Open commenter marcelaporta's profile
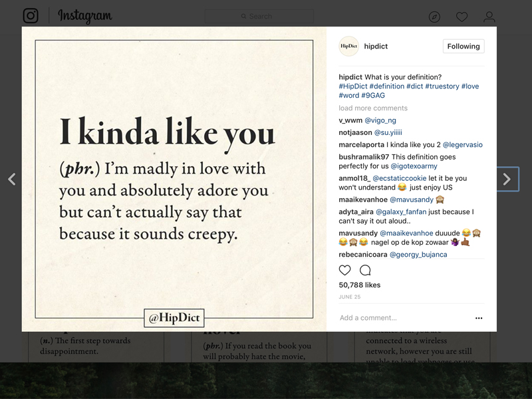Image resolution: width=532 pixels, height=399 pixels. coord(361,144)
